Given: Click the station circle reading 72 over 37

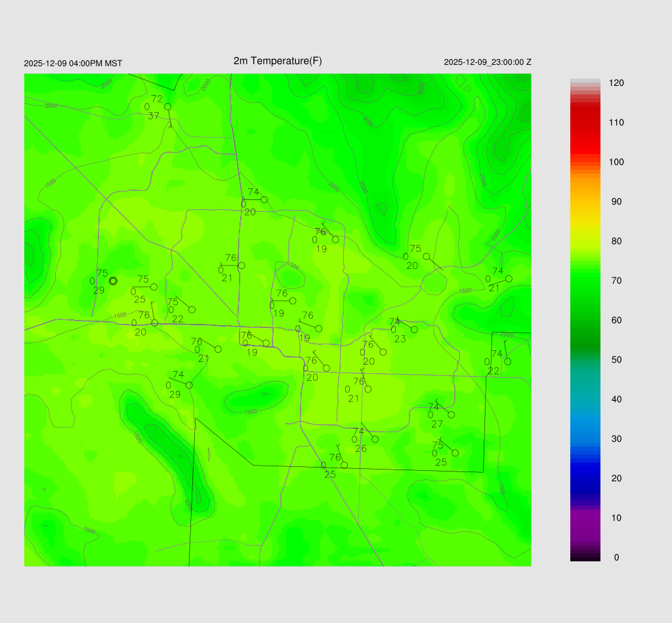Looking at the screenshot, I should click(167, 106).
